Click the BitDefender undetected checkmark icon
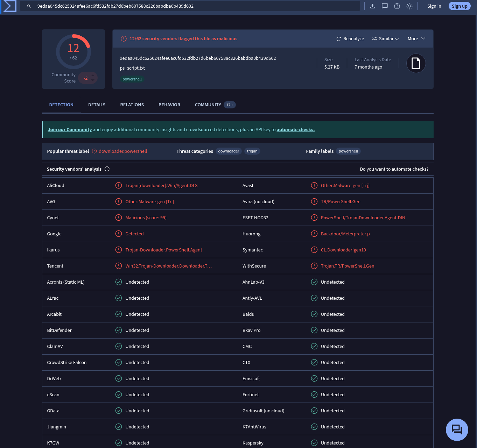The height and width of the screenshot is (448, 477). click(x=119, y=330)
